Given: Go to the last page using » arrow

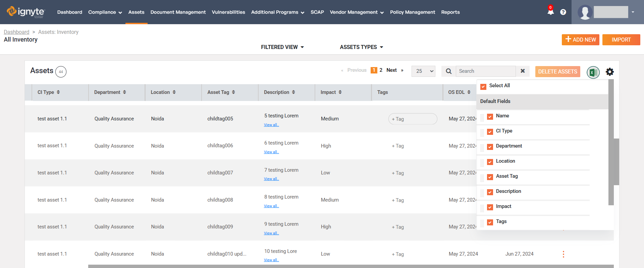Looking at the screenshot, I should 402,70.
